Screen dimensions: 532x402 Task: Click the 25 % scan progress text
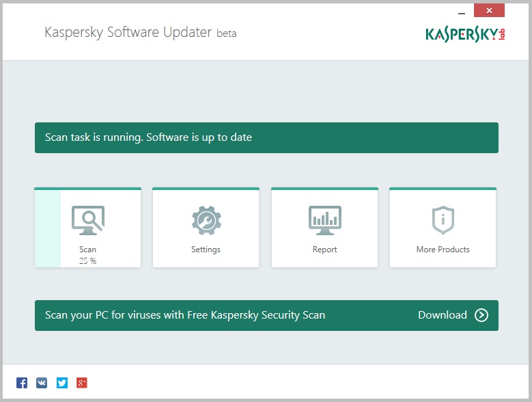point(87,260)
